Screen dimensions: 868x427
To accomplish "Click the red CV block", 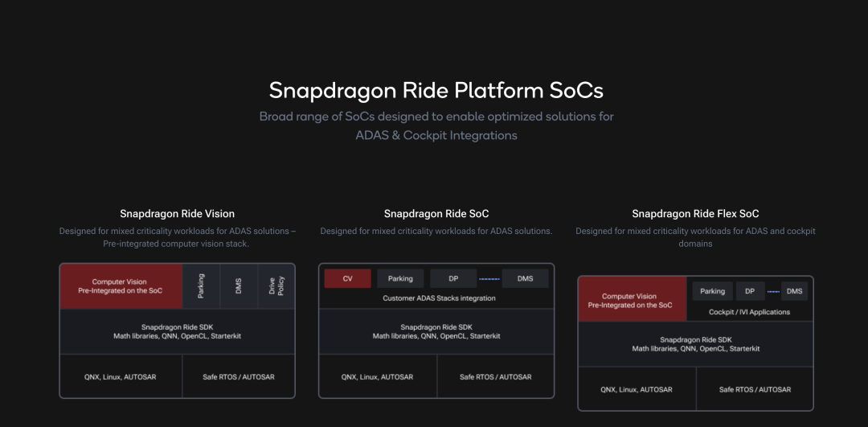I will [348, 278].
